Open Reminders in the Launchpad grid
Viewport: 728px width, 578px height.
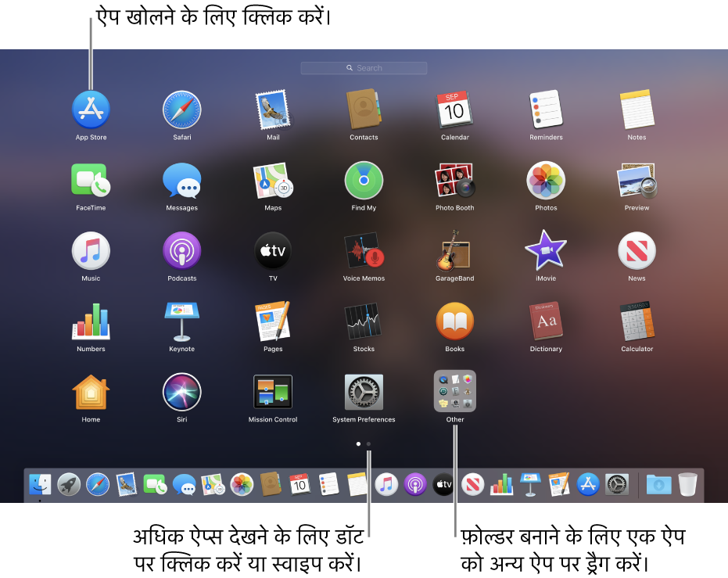[x=546, y=109]
